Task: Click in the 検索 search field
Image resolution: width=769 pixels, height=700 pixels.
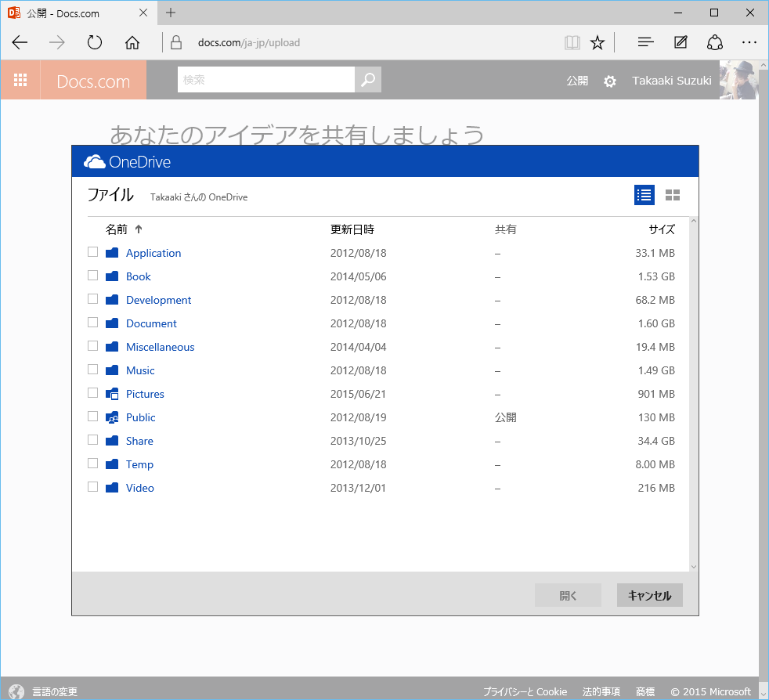Action: pyautogui.click(x=265, y=79)
